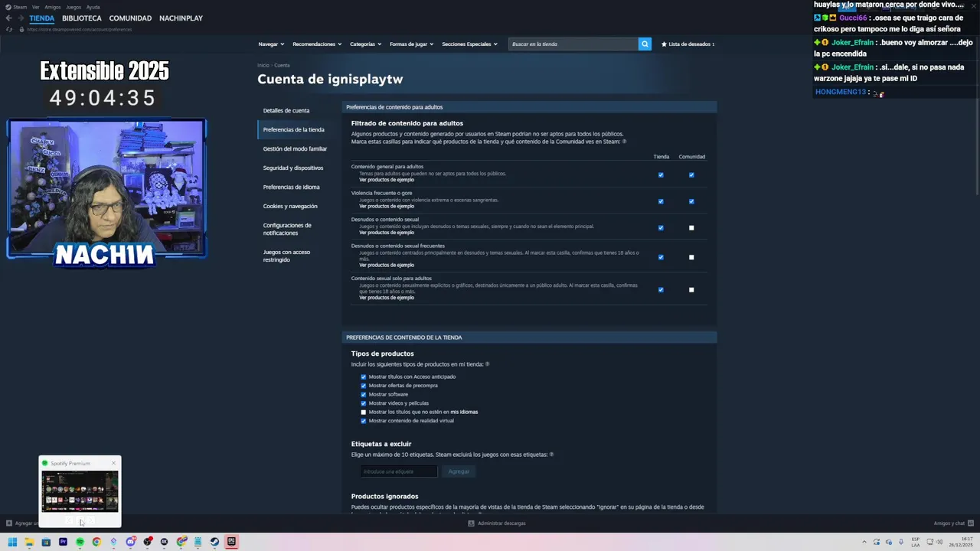Expand the Secciones Especiales dropdown
Screen dimensions: 980x551
click(469, 44)
